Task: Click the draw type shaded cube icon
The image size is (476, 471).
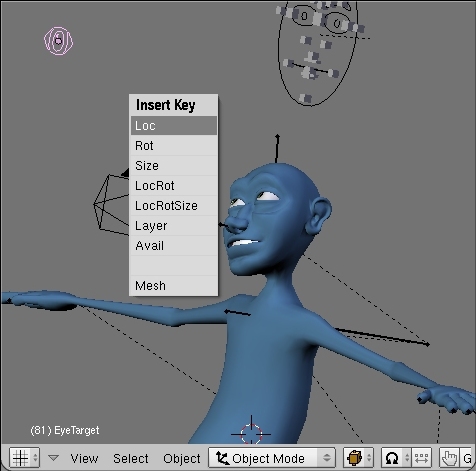Action: click(x=354, y=458)
